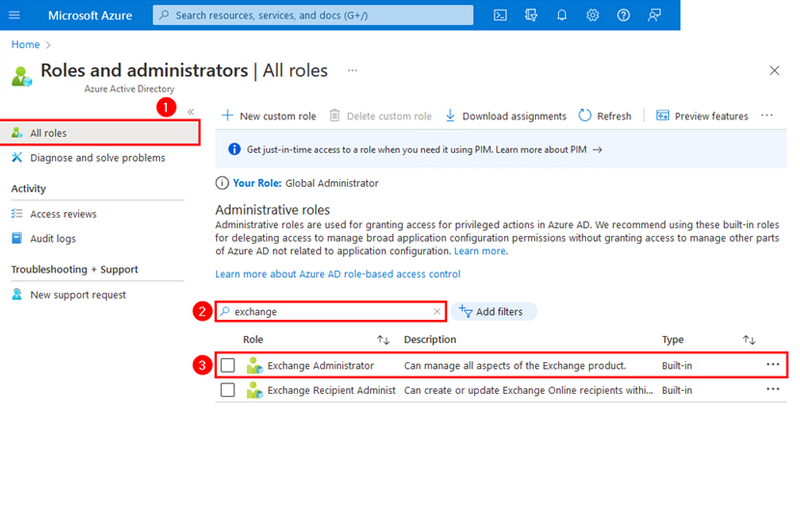The width and height of the screenshot is (800, 520).
Task: Open Diagnose and solve problems
Action: tap(97, 158)
